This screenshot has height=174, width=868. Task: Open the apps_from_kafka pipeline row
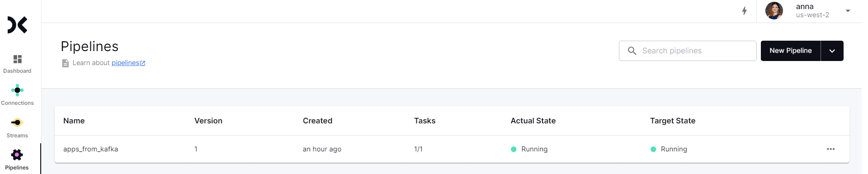click(452, 149)
